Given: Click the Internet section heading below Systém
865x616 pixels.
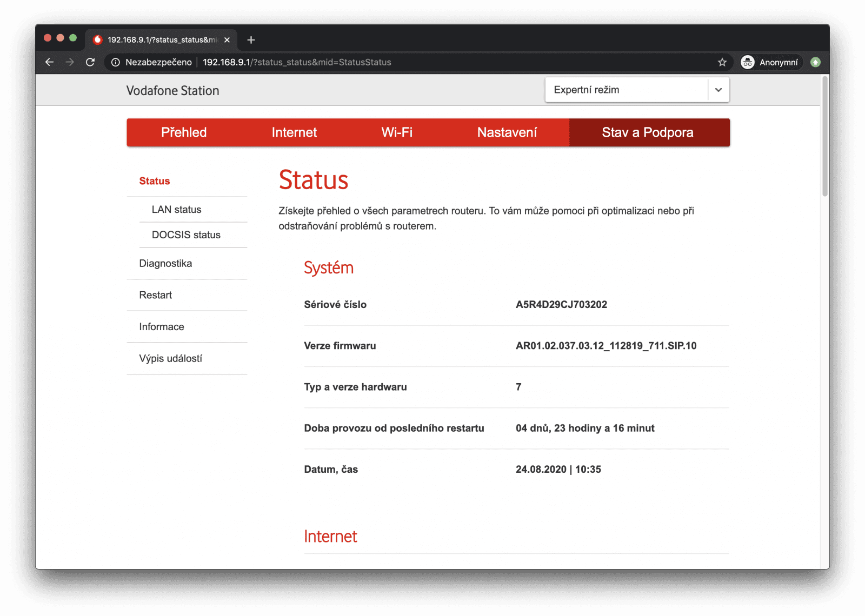Looking at the screenshot, I should 330,537.
